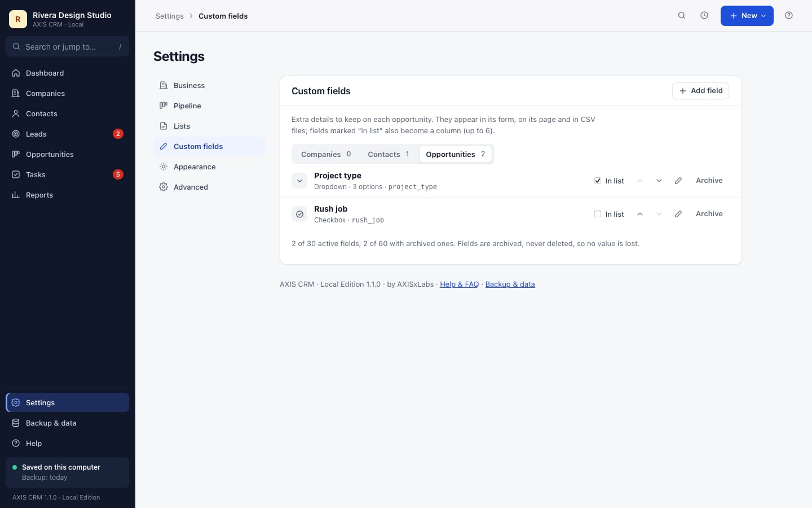Archive the Rush job field
812x508 pixels.
tap(709, 214)
